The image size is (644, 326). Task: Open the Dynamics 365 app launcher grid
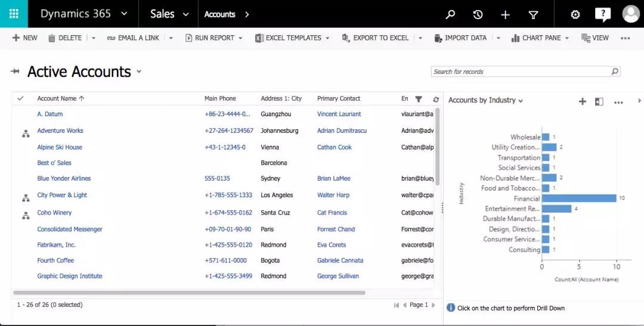click(14, 14)
